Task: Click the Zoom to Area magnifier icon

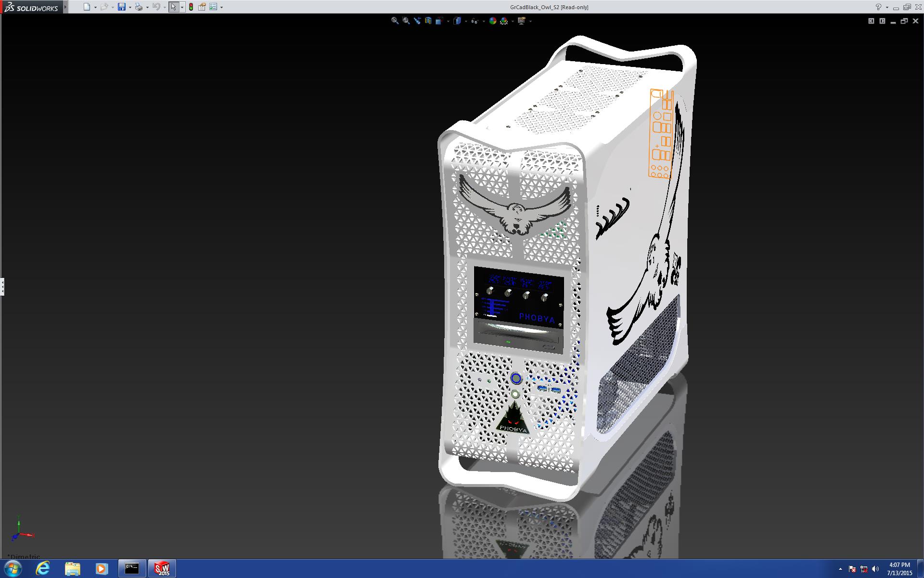Action: tap(406, 21)
